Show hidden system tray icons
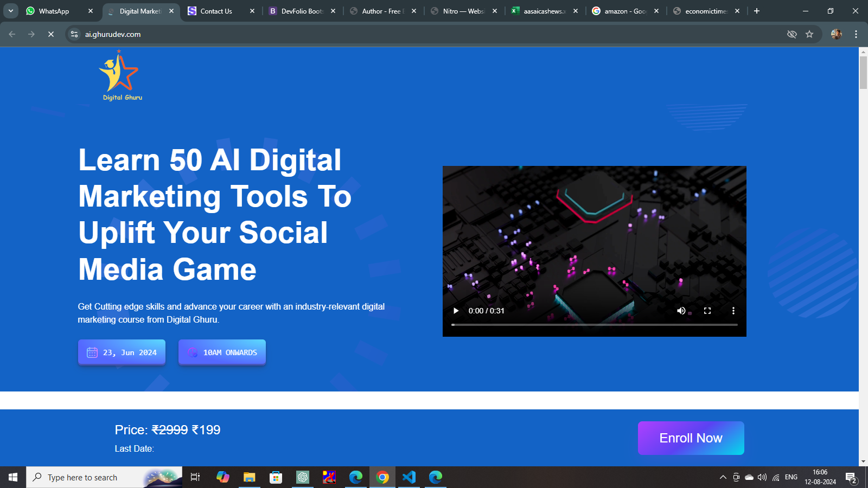 coord(723,477)
